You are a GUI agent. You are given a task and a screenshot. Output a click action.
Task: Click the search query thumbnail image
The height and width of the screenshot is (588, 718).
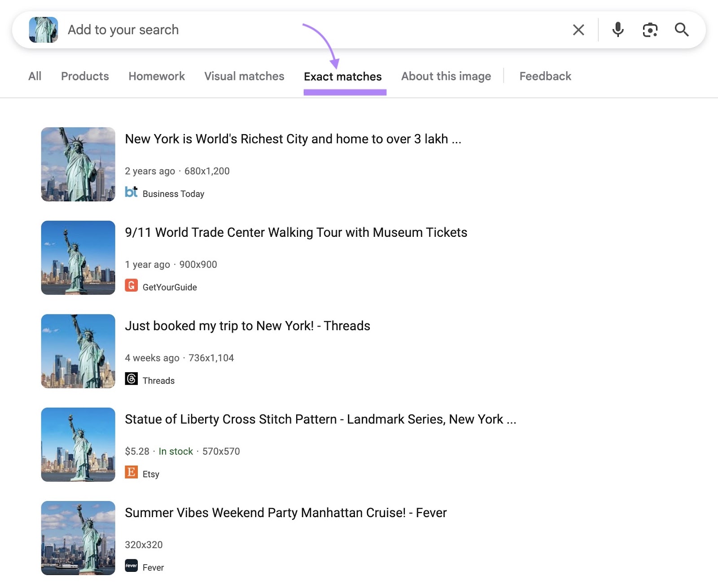point(43,30)
